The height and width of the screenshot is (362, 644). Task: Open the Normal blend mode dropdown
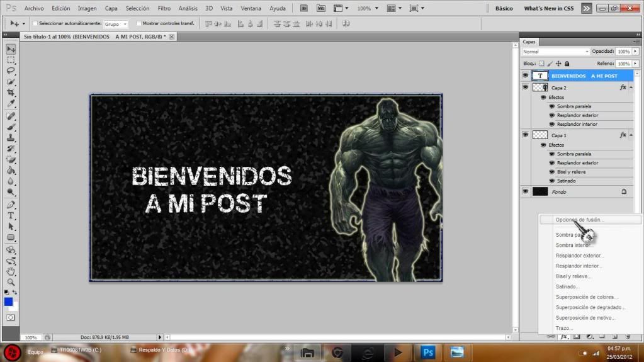click(556, 52)
